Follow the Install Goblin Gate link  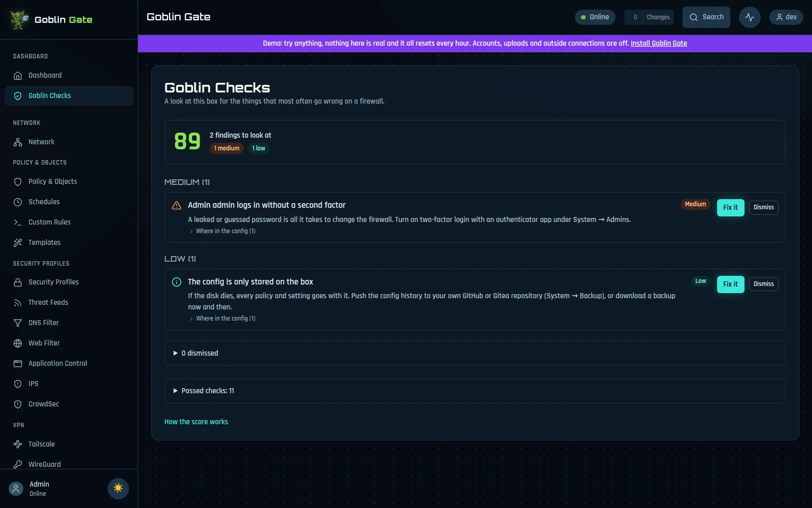(x=659, y=44)
